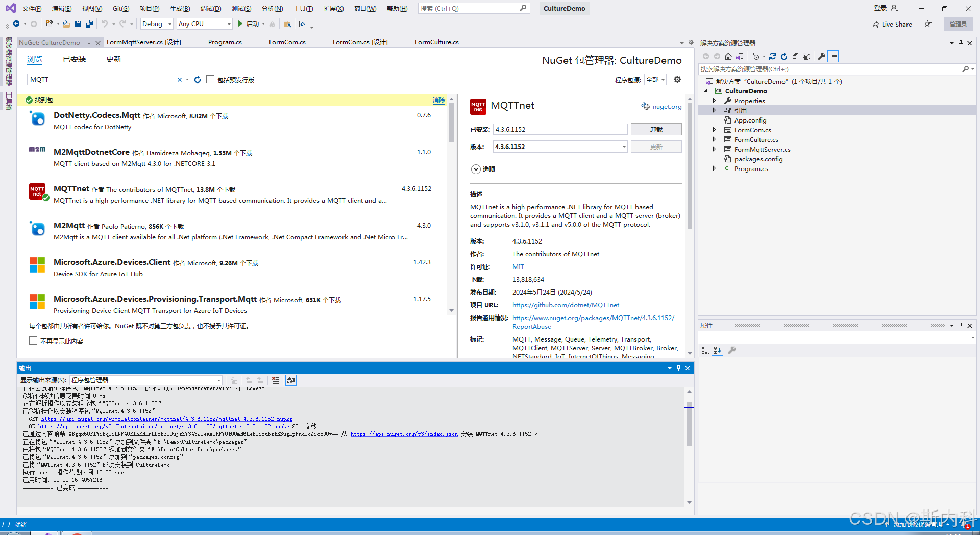Image resolution: width=980 pixels, height=535 pixels.
Task: Open the nuget.org link
Action: coord(667,107)
